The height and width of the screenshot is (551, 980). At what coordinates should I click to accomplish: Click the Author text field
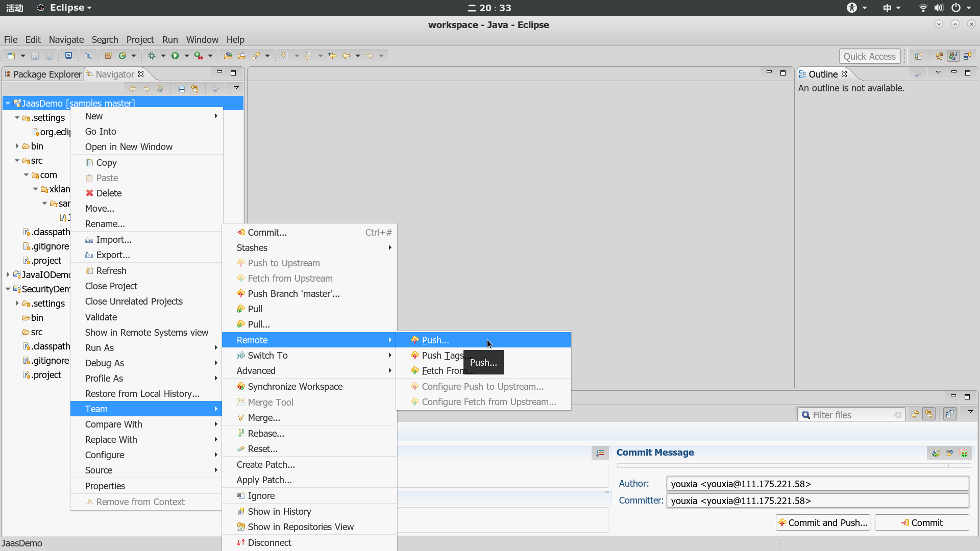point(818,484)
